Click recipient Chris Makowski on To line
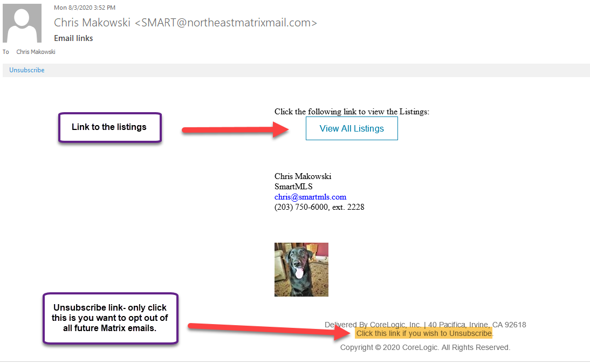The image size is (590, 364). coord(36,52)
